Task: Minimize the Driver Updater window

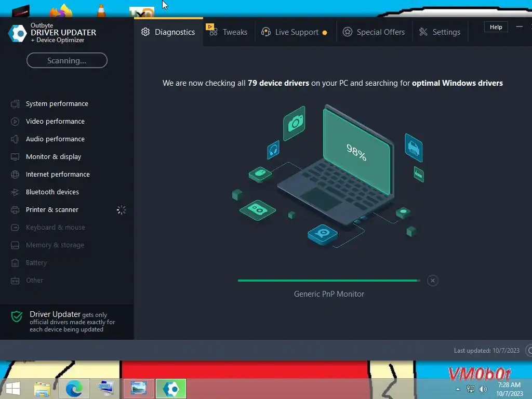Action: (519, 27)
